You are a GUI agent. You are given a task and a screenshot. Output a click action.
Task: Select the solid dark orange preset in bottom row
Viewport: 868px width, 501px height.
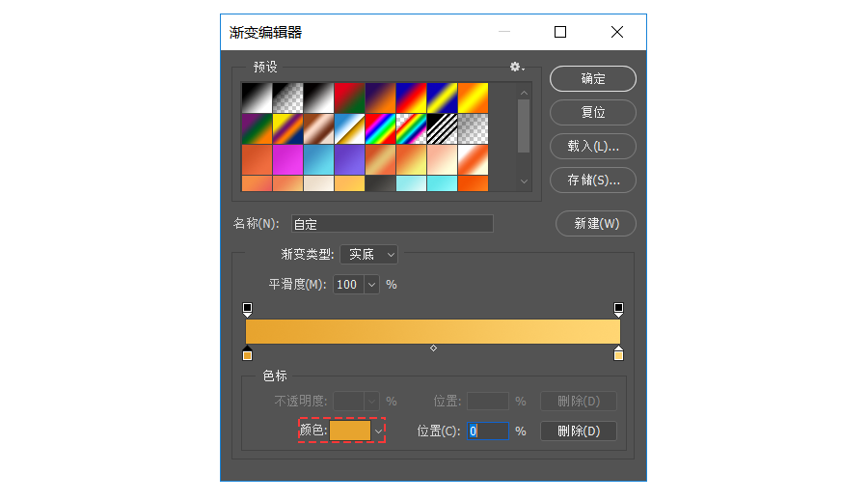point(474,183)
